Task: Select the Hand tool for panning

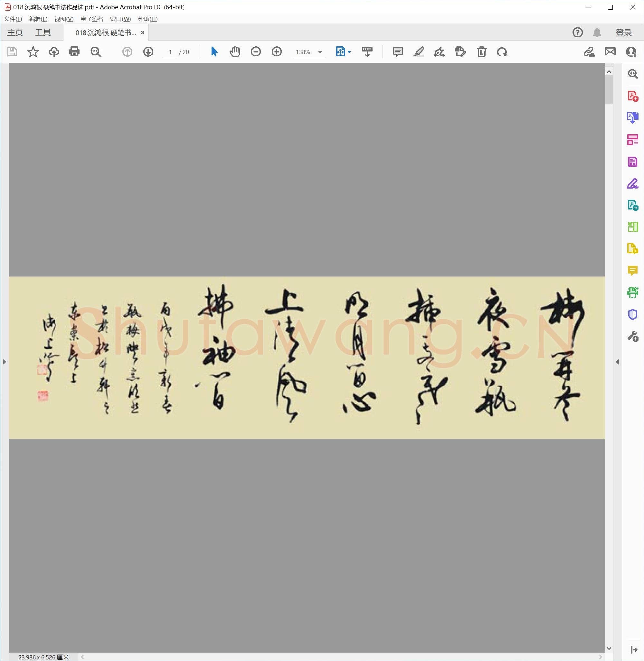Action: pos(235,52)
